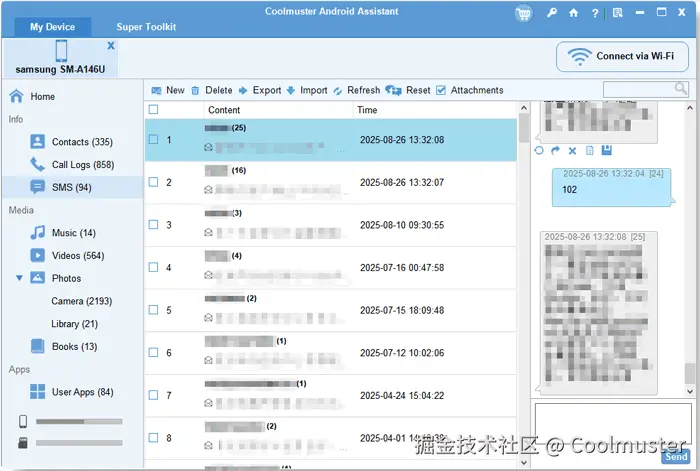Image resolution: width=700 pixels, height=471 pixels.
Task: Check the box for SMS row 5
Action: [153, 309]
